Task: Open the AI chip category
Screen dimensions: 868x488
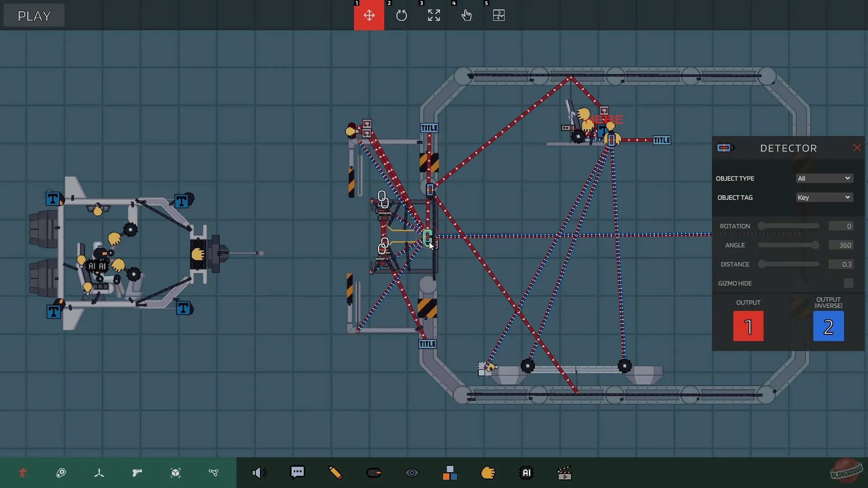Action: [x=526, y=473]
